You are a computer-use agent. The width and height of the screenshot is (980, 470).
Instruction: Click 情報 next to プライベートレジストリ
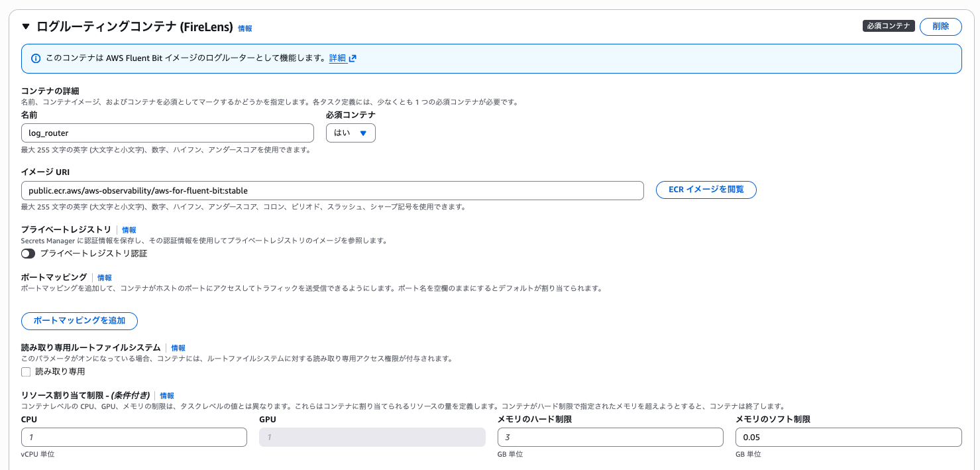[128, 229]
